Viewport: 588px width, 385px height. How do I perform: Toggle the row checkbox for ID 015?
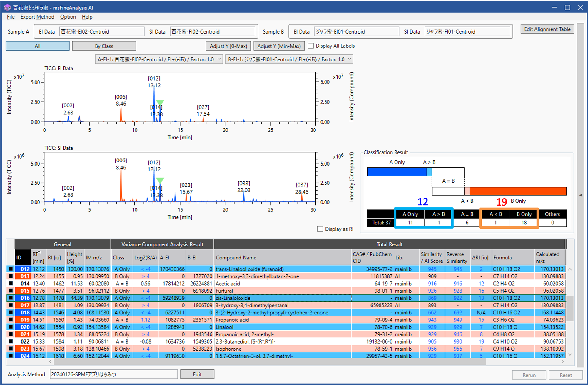point(11,291)
